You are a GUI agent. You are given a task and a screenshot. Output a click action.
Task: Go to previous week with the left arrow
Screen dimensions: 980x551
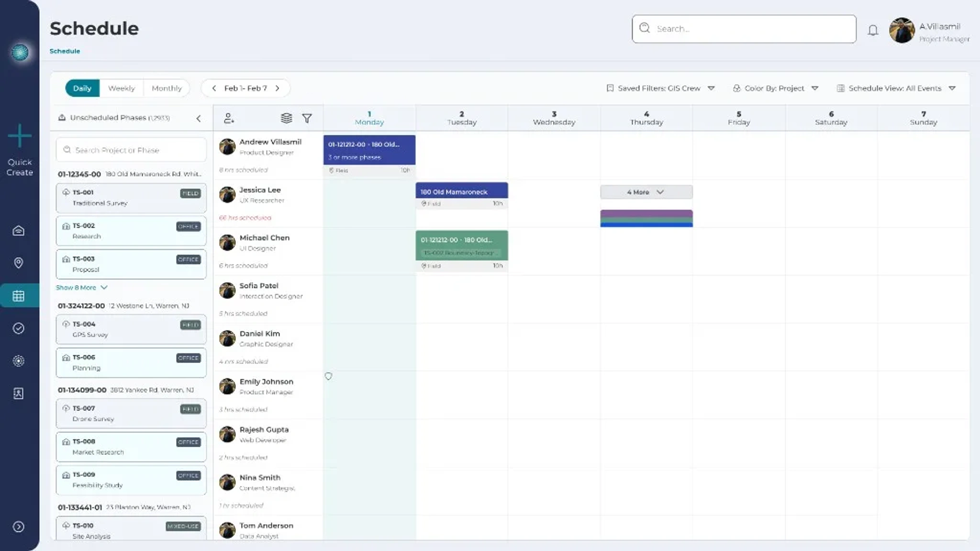point(214,88)
